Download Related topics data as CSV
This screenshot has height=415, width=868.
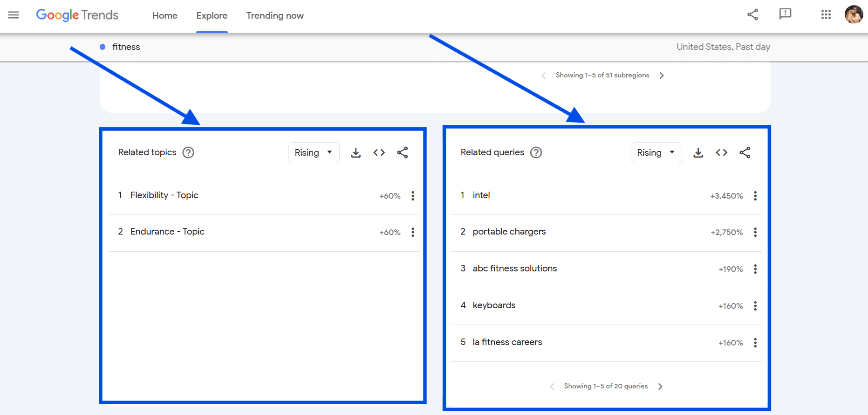pos(356,152)
